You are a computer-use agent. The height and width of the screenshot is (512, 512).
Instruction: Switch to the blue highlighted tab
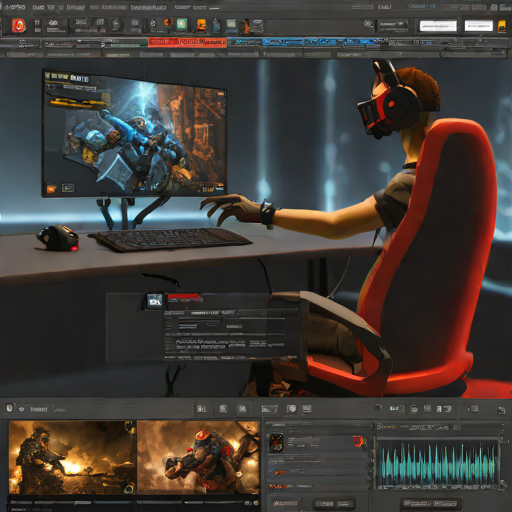click(283, 42)
